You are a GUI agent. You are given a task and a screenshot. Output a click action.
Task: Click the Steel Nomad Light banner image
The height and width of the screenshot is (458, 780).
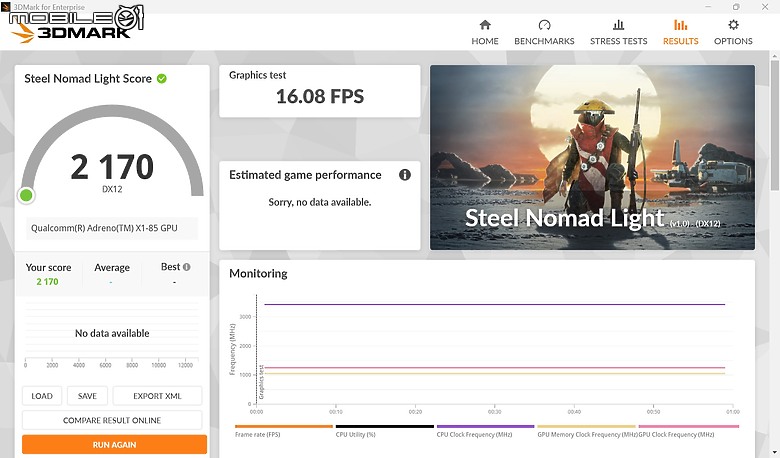tap(592, 157)
